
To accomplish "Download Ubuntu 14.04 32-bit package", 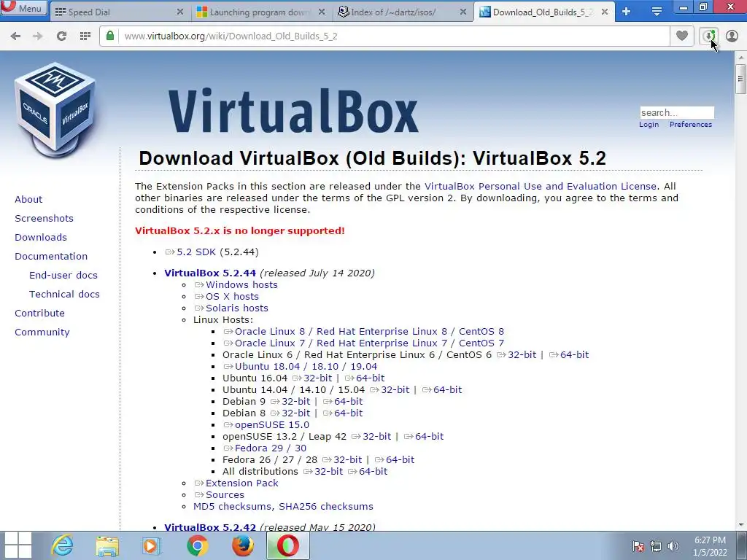I will tap(390, 389).
